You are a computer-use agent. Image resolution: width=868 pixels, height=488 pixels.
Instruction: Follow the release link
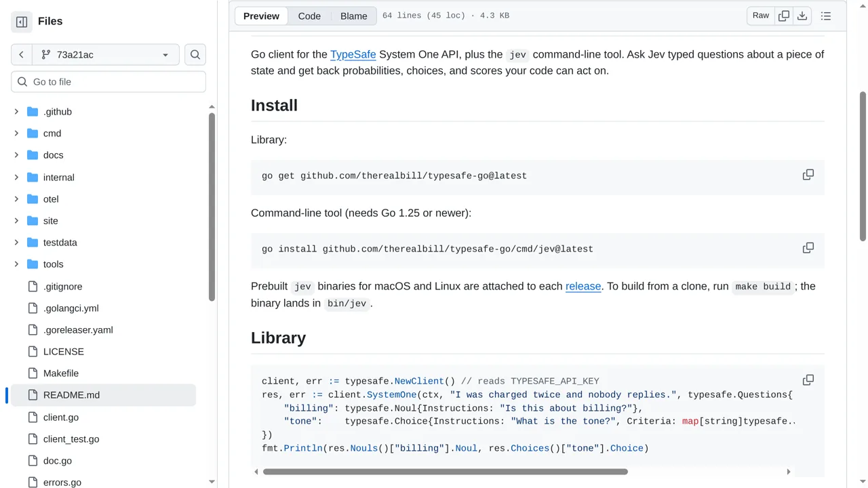(583, 286)
